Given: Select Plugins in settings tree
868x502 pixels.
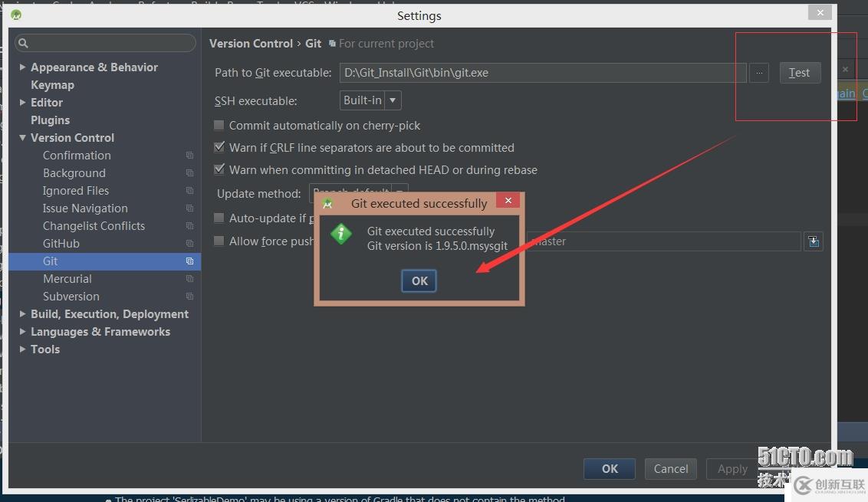Looking at the screenshot, I should point(51,120).
